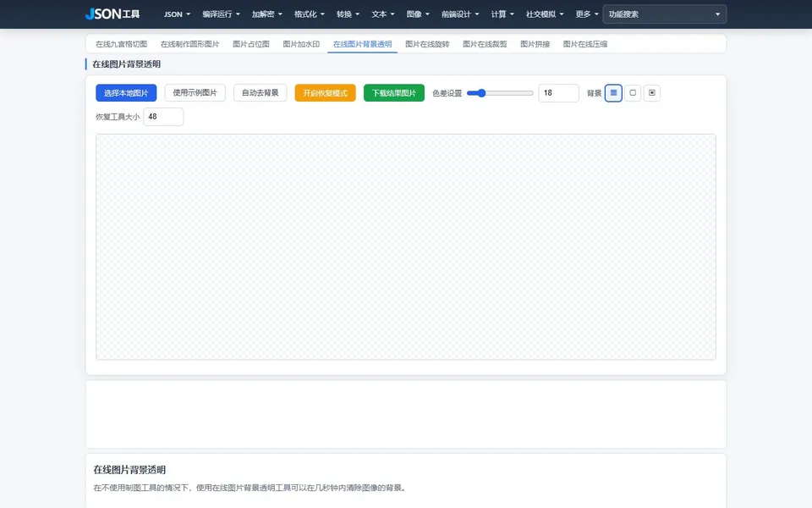Open the 功能搜索 combo box
The image size is (812, 508).
coord(665,14)
